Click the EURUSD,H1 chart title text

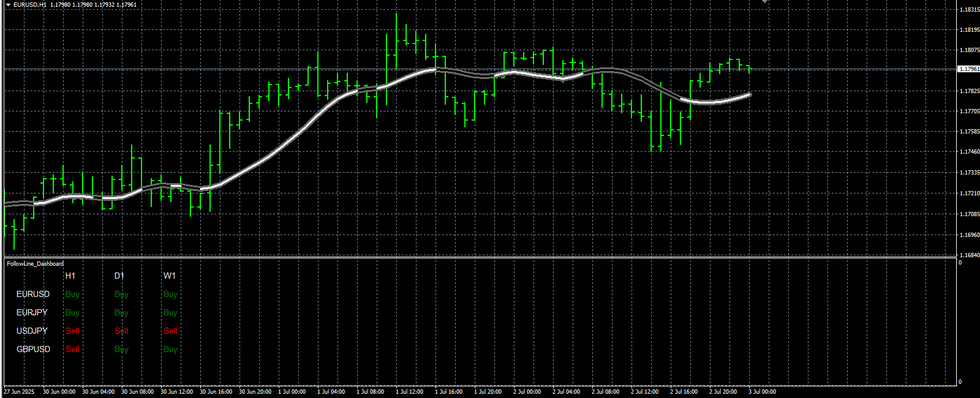click(30, 5)
